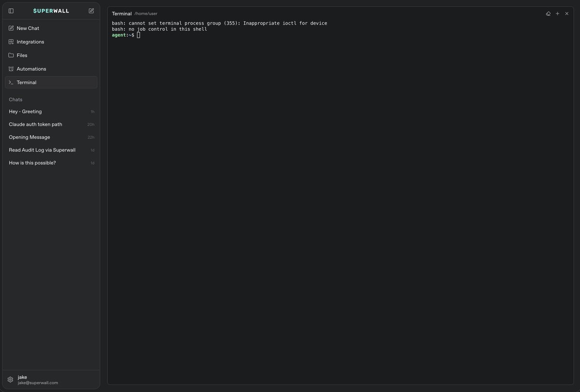580x392 pixels.
Task: Click jake user account name
Action: (x=22, y=377)
